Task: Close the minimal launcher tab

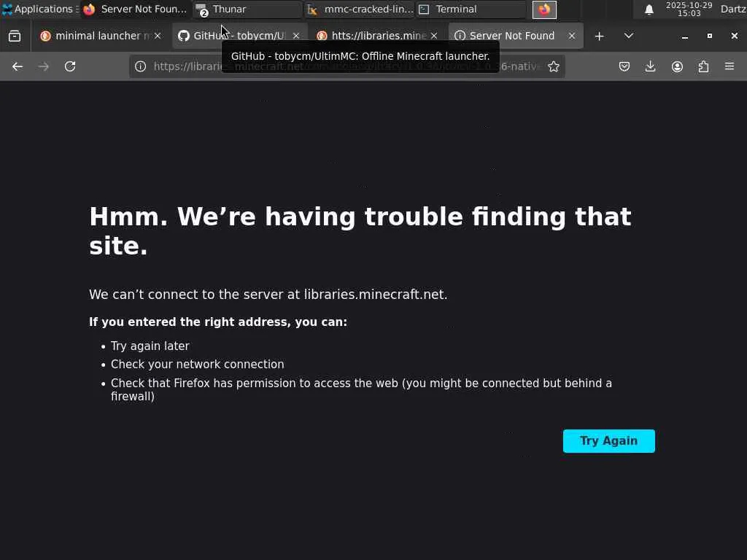Action: (x=158, y=36)
